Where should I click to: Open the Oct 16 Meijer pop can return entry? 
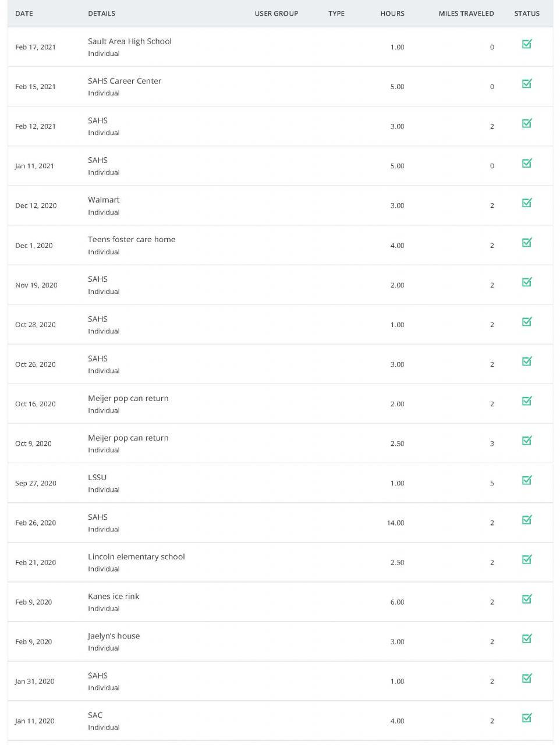click(128, 399)
